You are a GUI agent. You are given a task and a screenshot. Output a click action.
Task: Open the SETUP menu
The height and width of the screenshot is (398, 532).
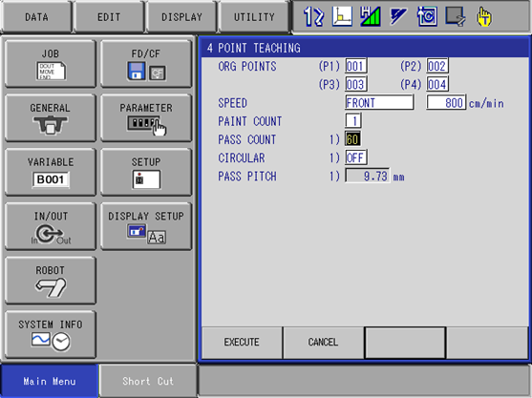coord(146,172)
